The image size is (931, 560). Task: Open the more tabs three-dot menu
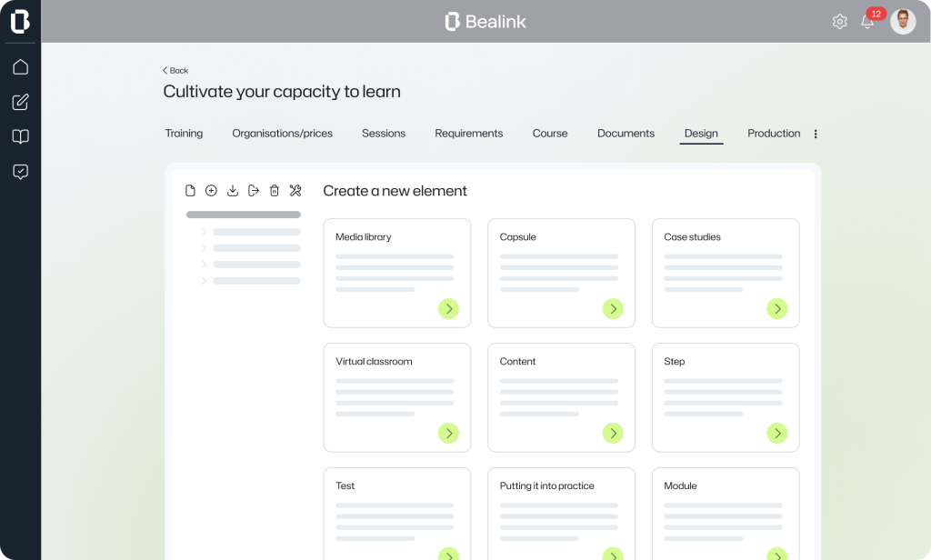click(x=816, y=134)
